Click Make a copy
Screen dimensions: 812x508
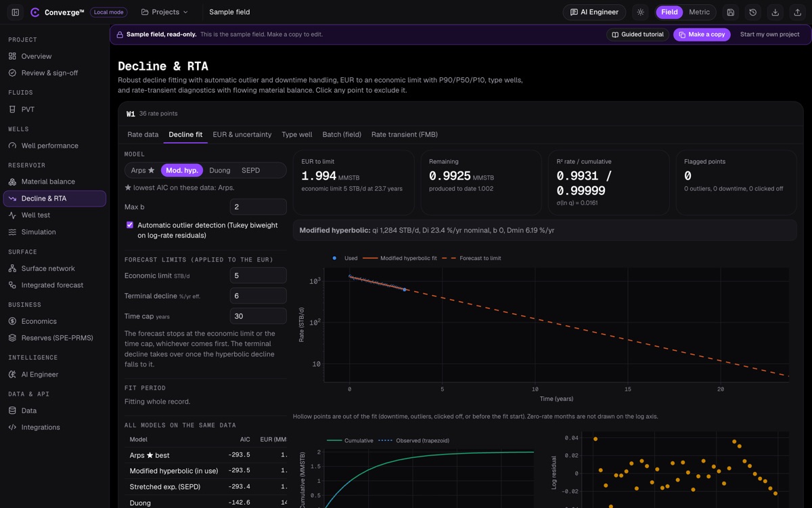[702, 35]
